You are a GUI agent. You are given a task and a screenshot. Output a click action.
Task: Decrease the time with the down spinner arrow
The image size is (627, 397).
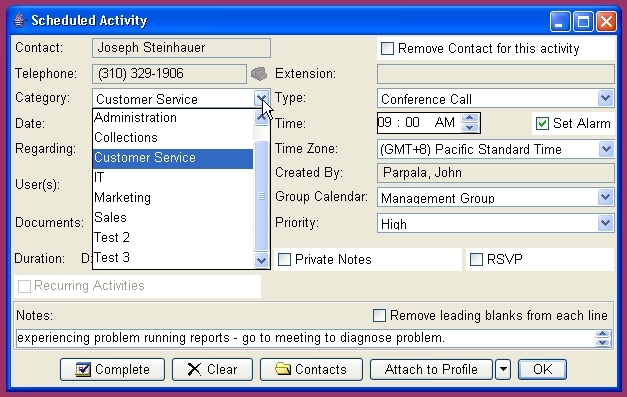click(470, 128)
